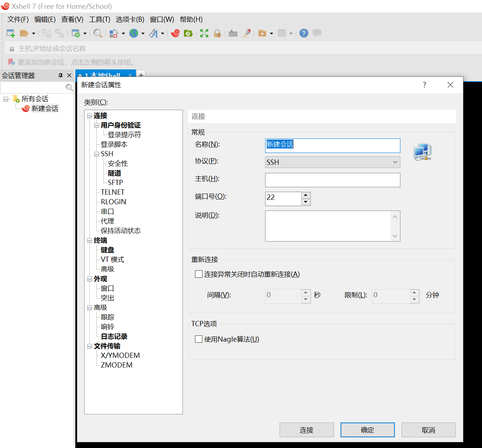Open the Properties icon dropdown arrow
The width and height of the screenshot is (482, 448).
point(85,33)
